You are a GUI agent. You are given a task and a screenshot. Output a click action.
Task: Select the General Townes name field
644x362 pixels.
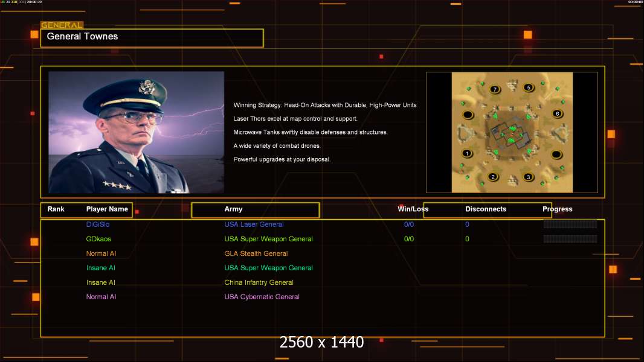coord(152,38)
